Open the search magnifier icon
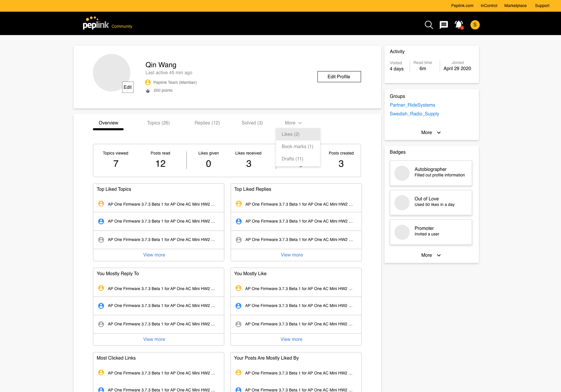 (429, 25)
